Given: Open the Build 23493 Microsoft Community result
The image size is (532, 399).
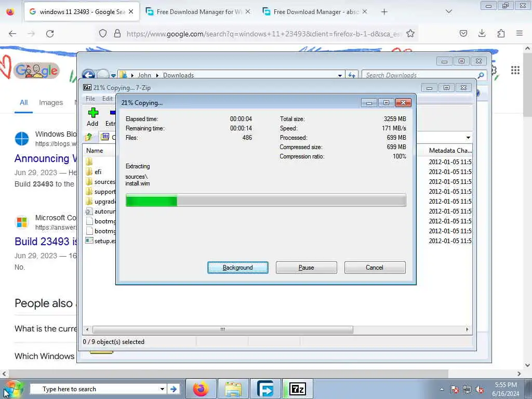Looking at the screenshot, I should point(46,241).
